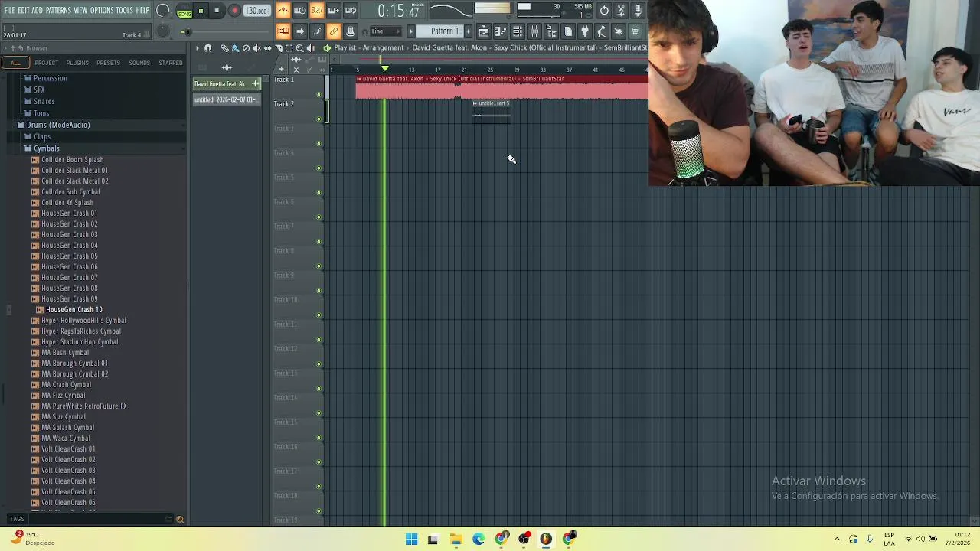
Task: Pause playback in transport bar
Action: tap(201, 11)
